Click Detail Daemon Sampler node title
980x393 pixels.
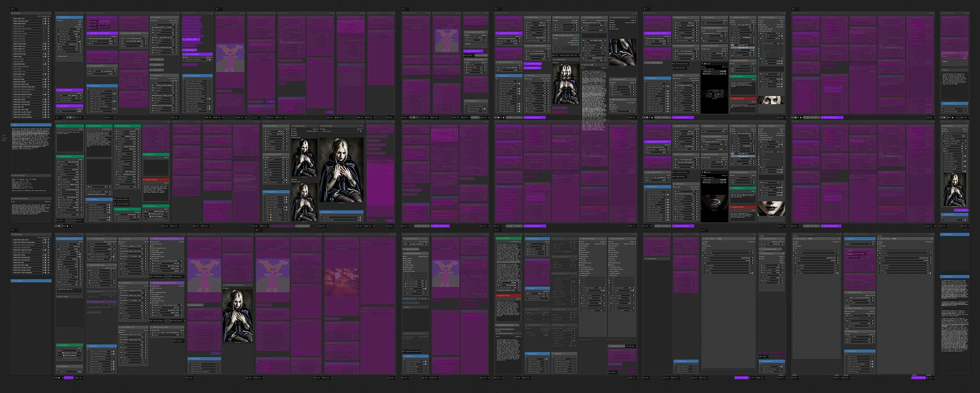(276, 154)
